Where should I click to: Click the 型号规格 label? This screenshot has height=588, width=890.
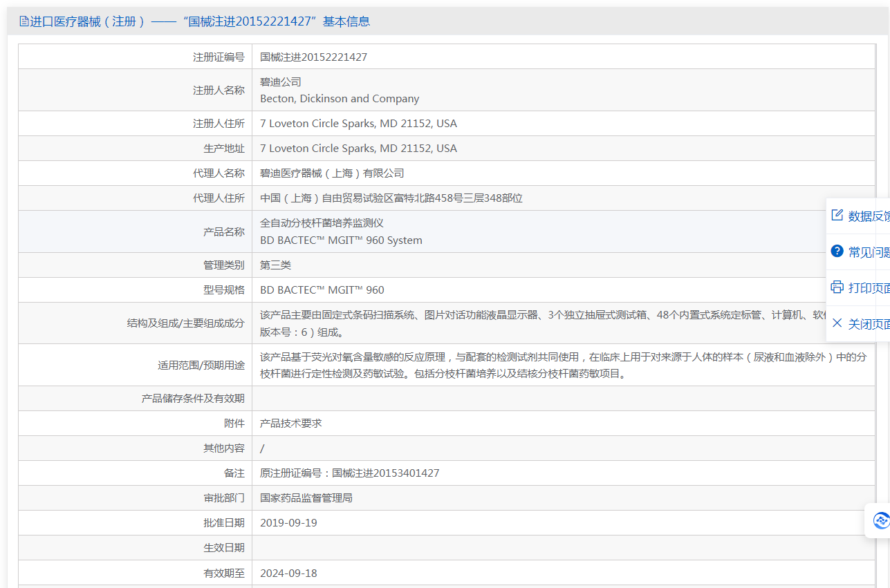tap(224, 290)
